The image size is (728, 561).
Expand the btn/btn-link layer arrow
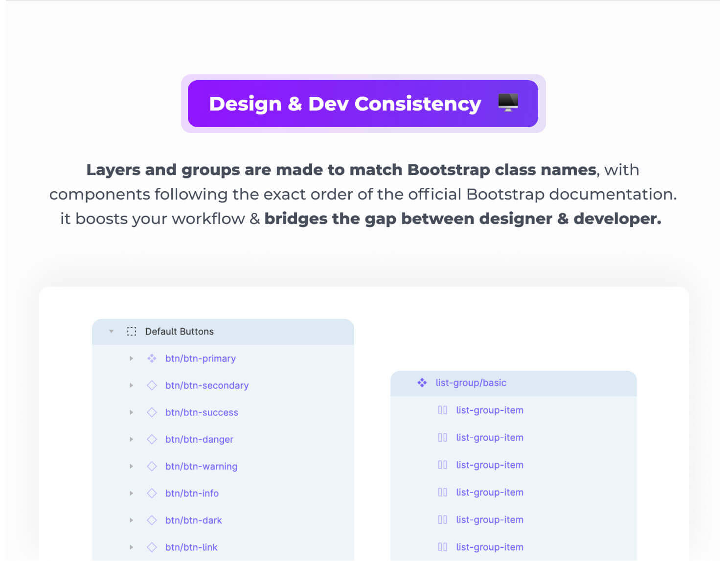coord(131,547)
